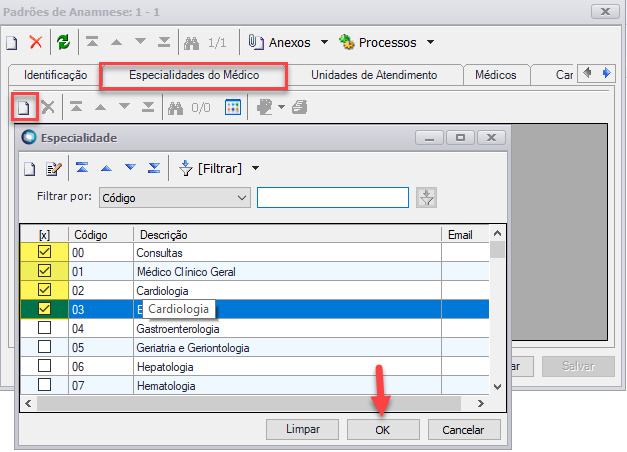The width and height of the screenshot is (627, 452).
Task: Add new specialty in Especialidades toolbar
Action: pyautogui.click(x=24, y=107)
